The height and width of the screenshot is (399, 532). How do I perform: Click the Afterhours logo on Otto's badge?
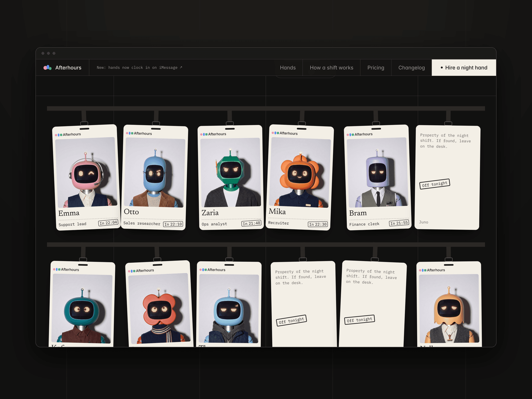pos(139,133)
